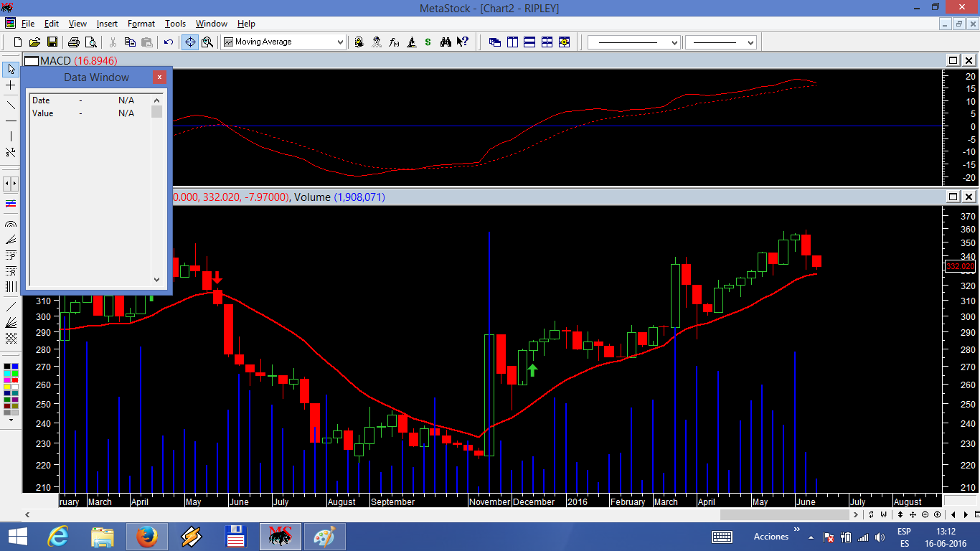
Task: Click the MACD indicator title label
Action: coord(79,60)
